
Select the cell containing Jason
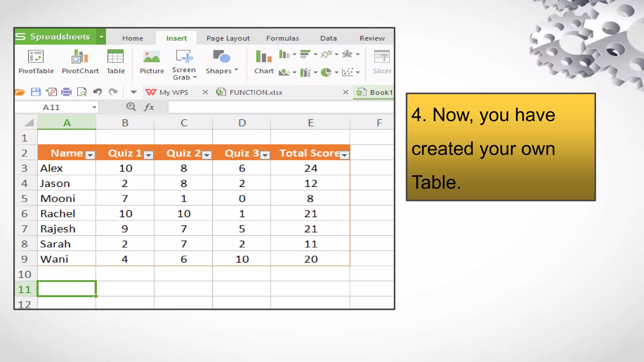click(x=67, y=183)
